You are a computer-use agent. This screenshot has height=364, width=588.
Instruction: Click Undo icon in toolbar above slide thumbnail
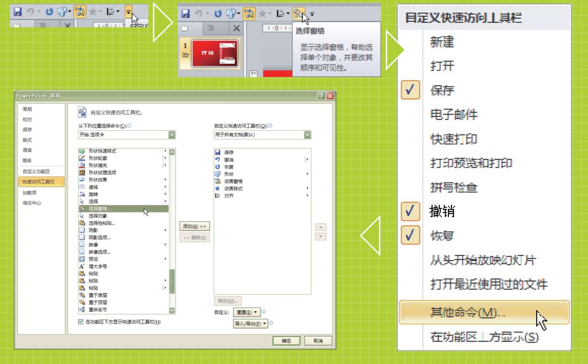pos(198,14)
